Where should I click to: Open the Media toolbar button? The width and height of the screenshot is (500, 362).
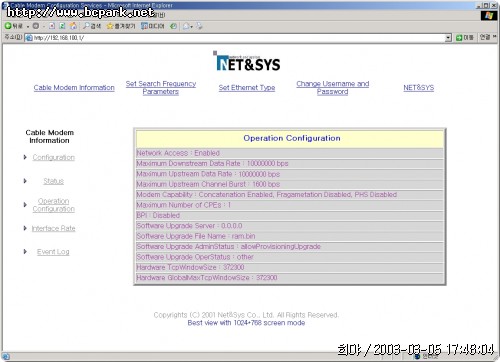[153, 26]
